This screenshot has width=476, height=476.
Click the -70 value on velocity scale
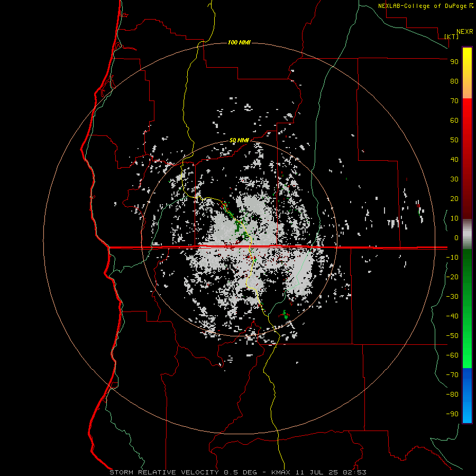click(x=452, y=374)
